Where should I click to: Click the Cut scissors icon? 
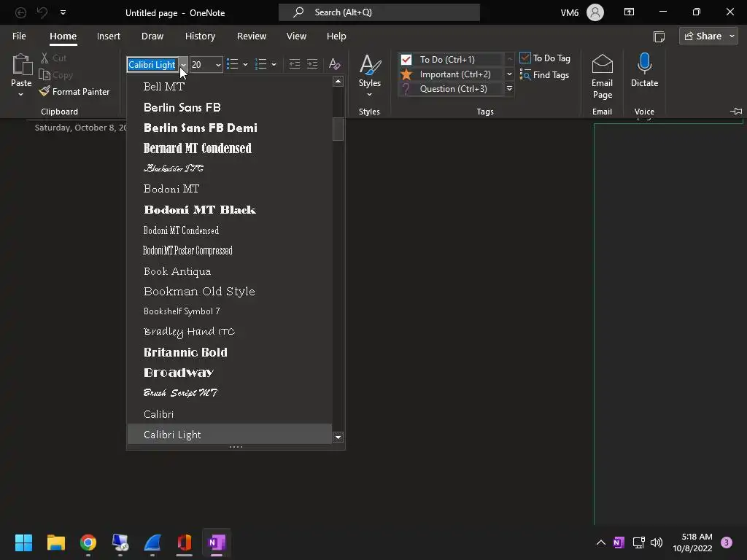tap(44, 58)
